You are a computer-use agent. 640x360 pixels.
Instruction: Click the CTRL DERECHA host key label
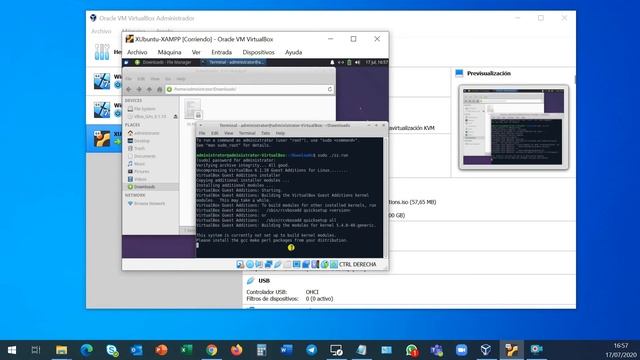(x=358, y=264)
